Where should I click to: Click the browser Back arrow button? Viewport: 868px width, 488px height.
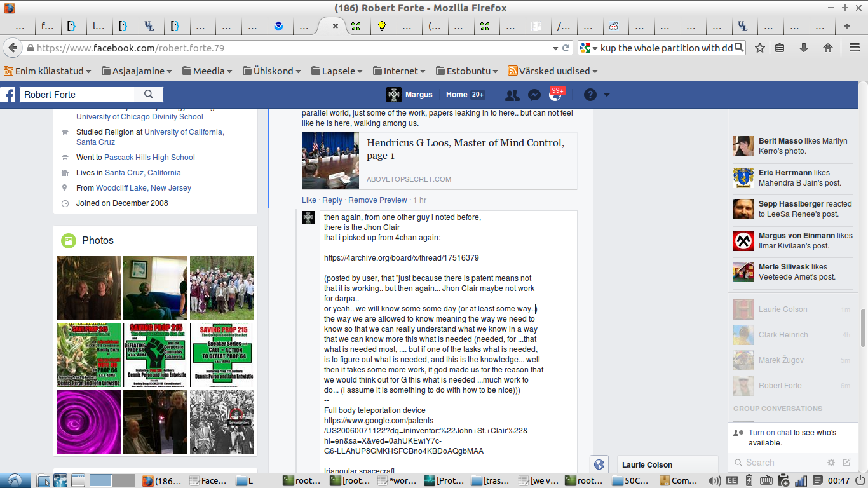12,48
